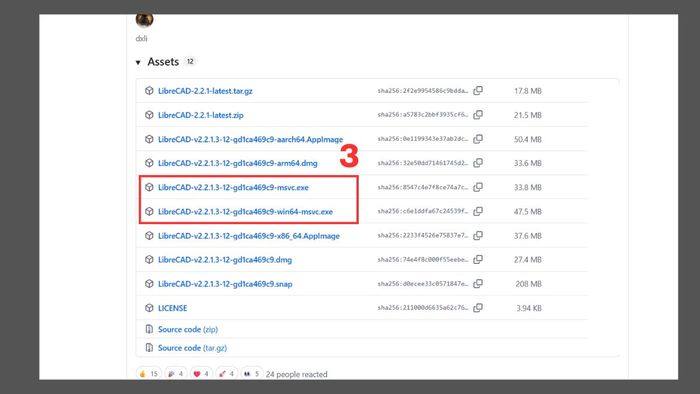Click the user avatar above dxli
The image size is (700, 394).
coord(144,20)
